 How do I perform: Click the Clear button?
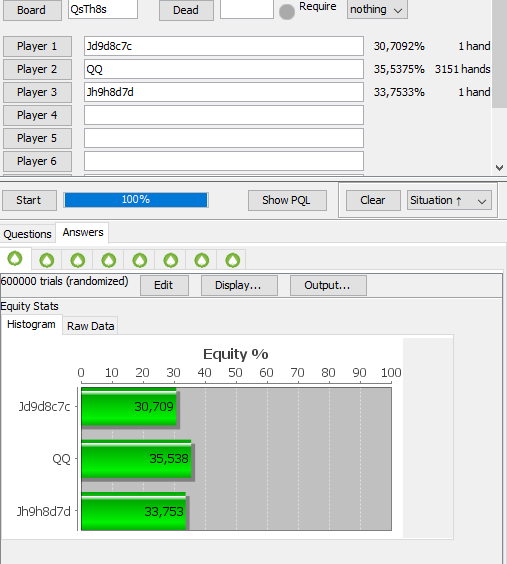click(x=373, y=200)
